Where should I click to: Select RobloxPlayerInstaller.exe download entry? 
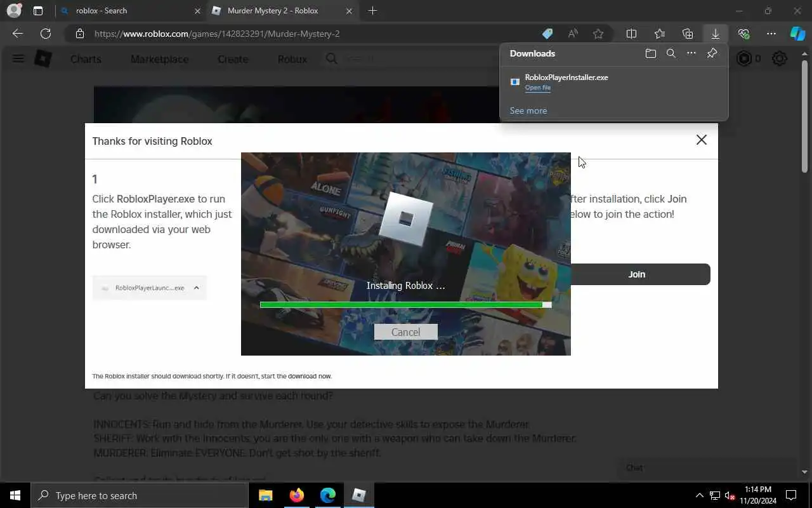(614, 82)
